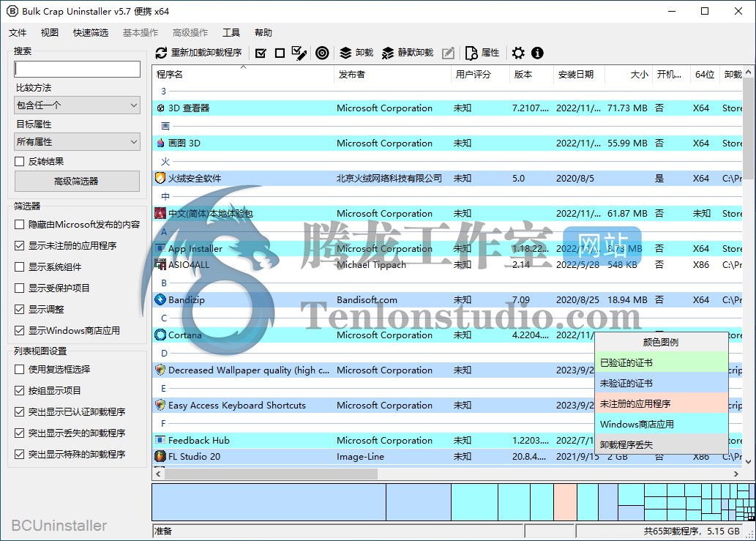Click the 已验证的证书 green legend swatch

(661, 362)
